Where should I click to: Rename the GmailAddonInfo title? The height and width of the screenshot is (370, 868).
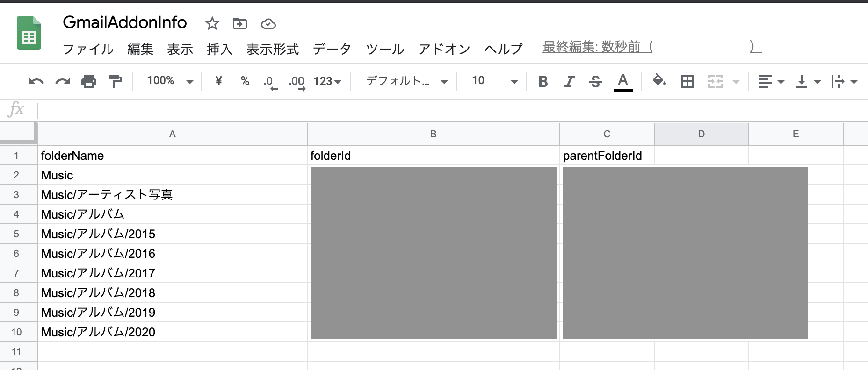125,22
